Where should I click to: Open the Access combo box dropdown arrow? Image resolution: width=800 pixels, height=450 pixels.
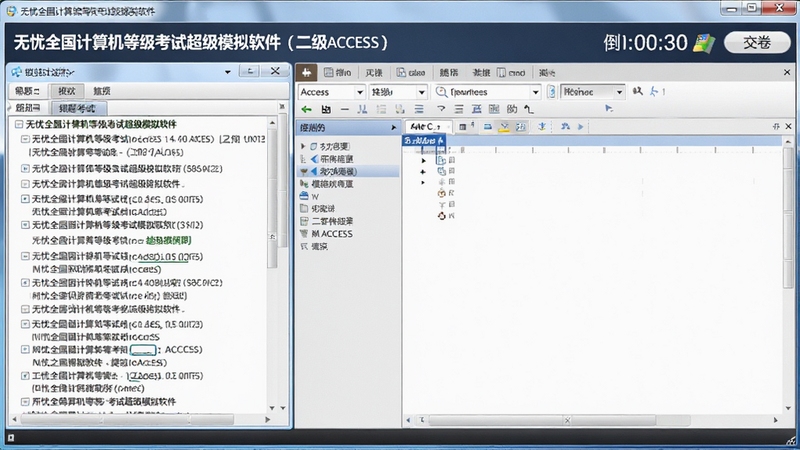pos(360,92)
